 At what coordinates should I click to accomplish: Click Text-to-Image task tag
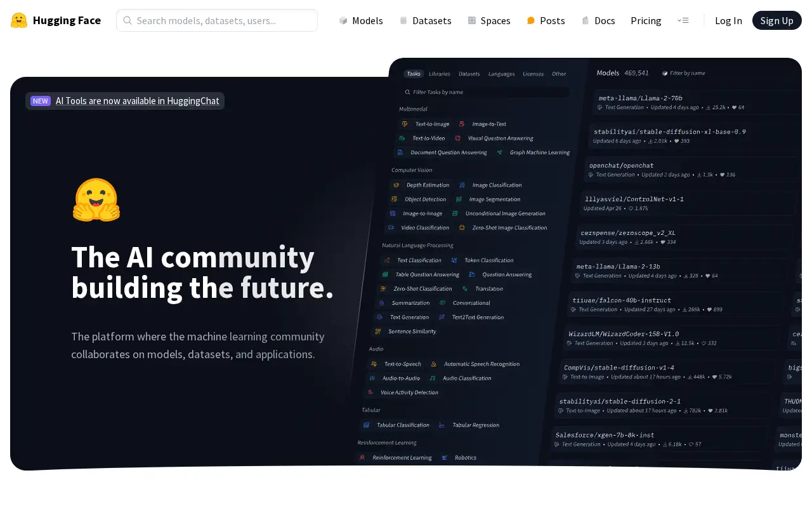click(427, 124)
